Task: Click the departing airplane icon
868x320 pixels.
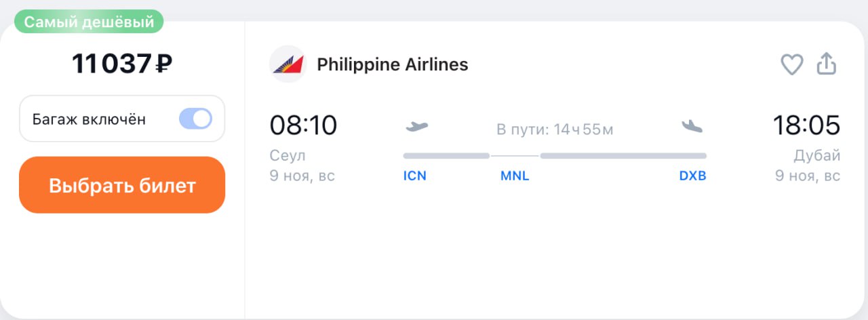Action: (x=416, y=126)
